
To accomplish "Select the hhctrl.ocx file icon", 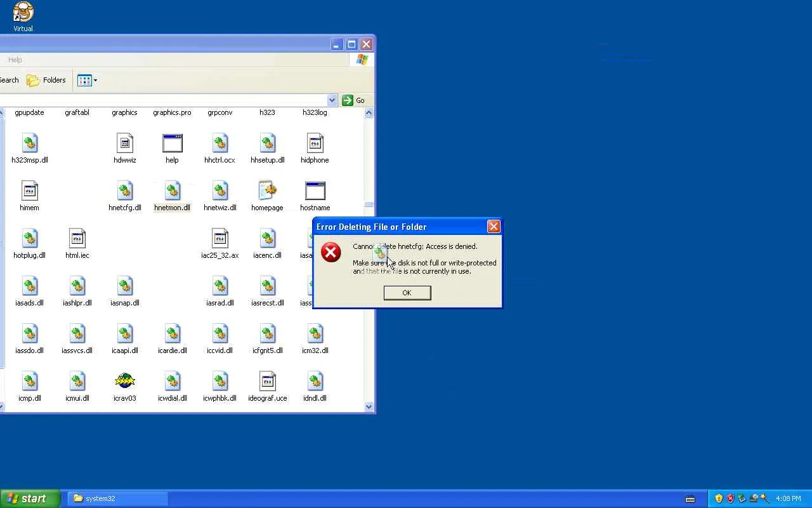I will click(x=220, y=143).
